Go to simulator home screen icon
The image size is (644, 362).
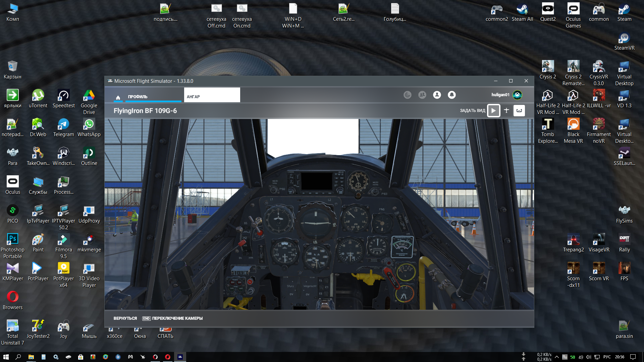[x=118, y=97]
